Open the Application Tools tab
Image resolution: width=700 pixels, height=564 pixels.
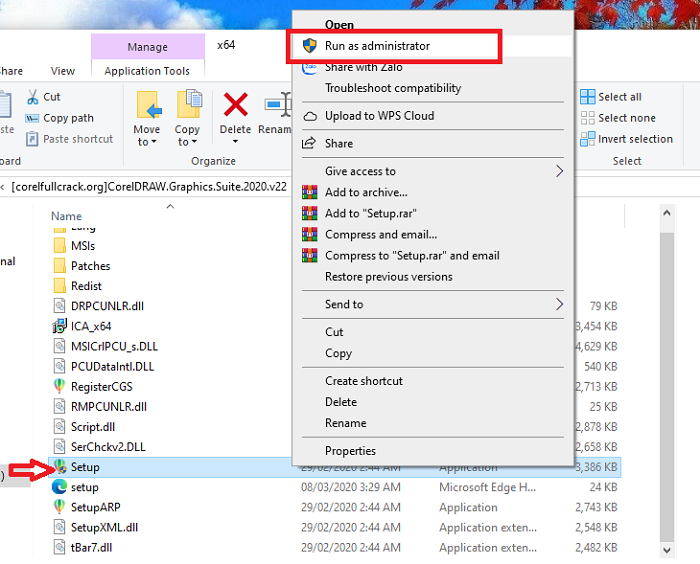click(x=147, y=71)
